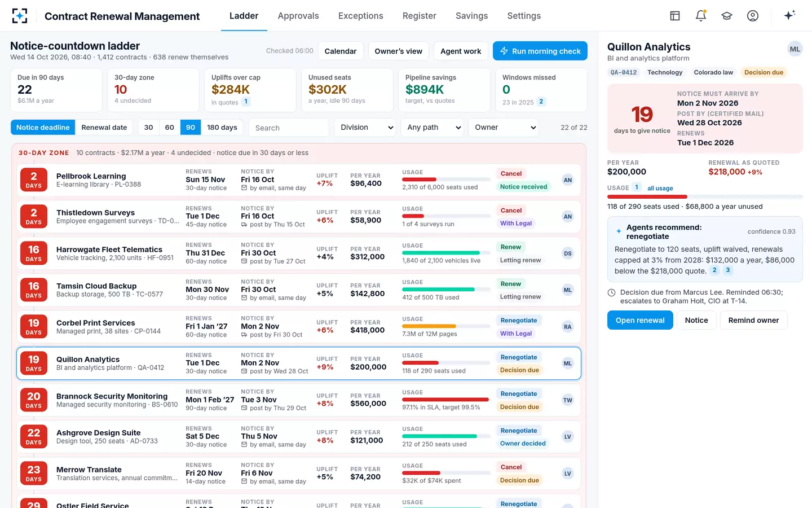The width and height of the screenshot is (812, 508).
Task: Open citation badge 3 in agent recommendation
Action: coord(728,270)
